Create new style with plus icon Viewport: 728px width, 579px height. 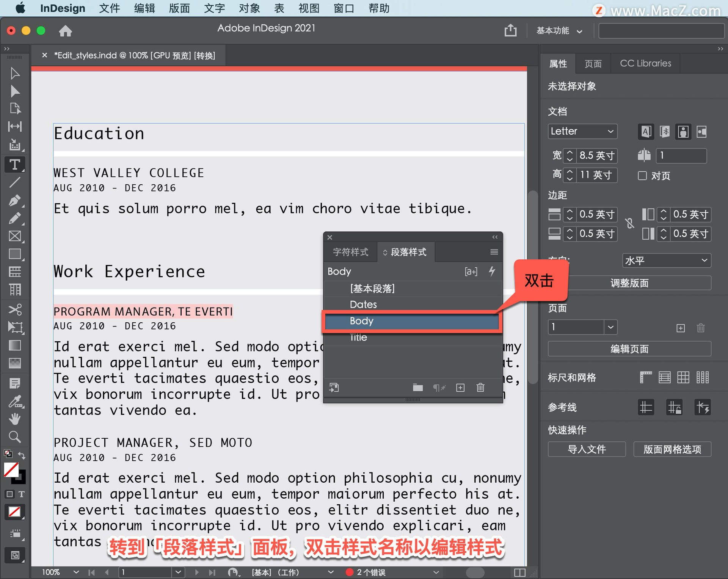460,388
